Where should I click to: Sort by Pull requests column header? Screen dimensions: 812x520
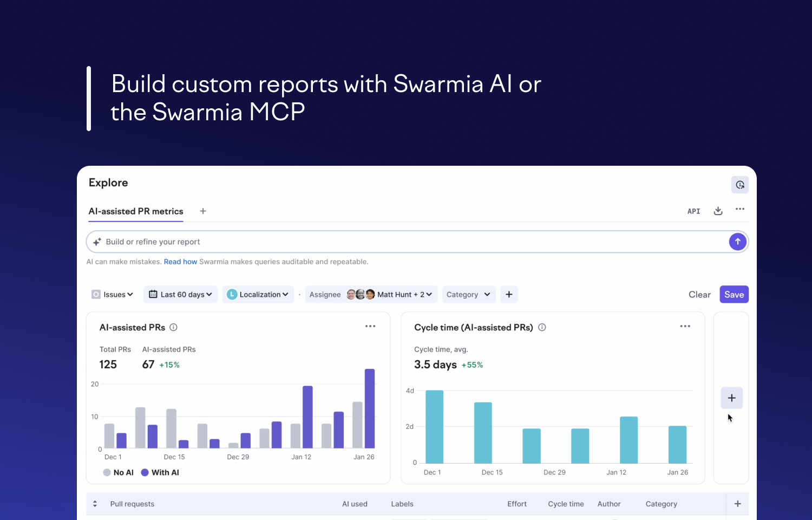click(132, 504)
